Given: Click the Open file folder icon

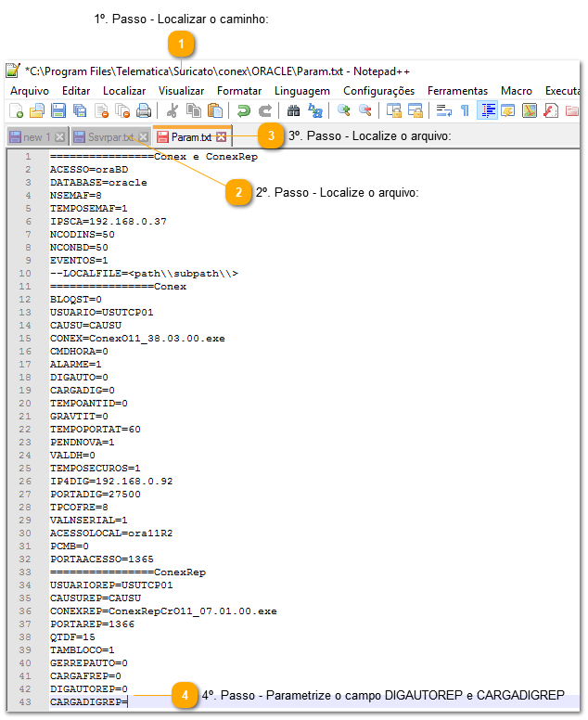Looking at the screenshot, I should [37, 110].
